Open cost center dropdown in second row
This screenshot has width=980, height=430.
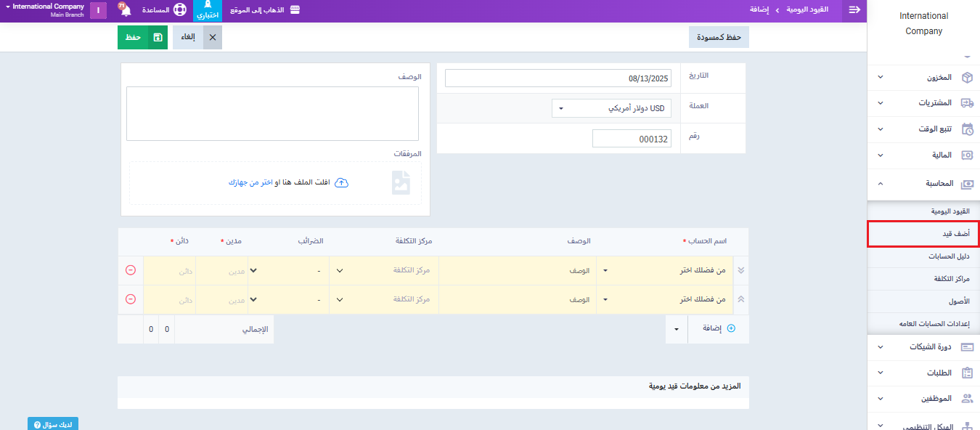click(x=384, y=299)
